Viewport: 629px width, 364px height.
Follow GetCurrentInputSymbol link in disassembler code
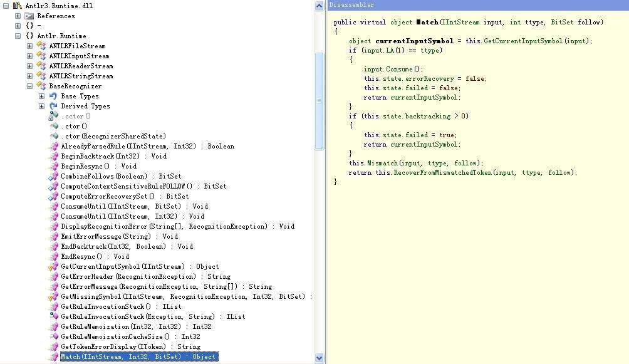tap(523, 41)
